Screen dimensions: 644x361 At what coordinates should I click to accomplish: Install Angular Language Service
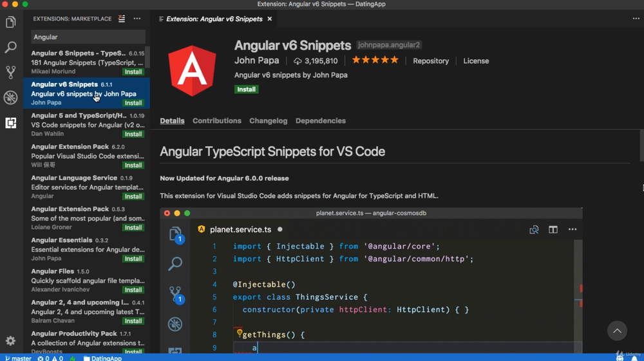(133, 196)
